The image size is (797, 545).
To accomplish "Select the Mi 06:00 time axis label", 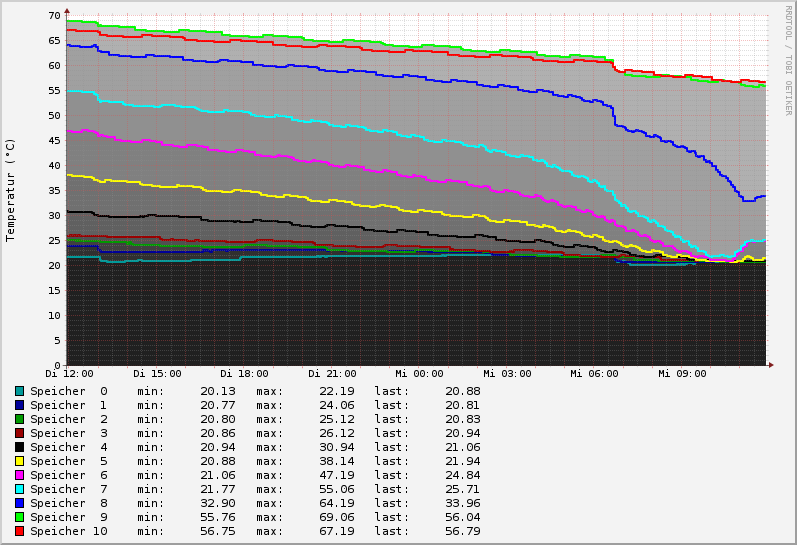I will coord(594,374).
